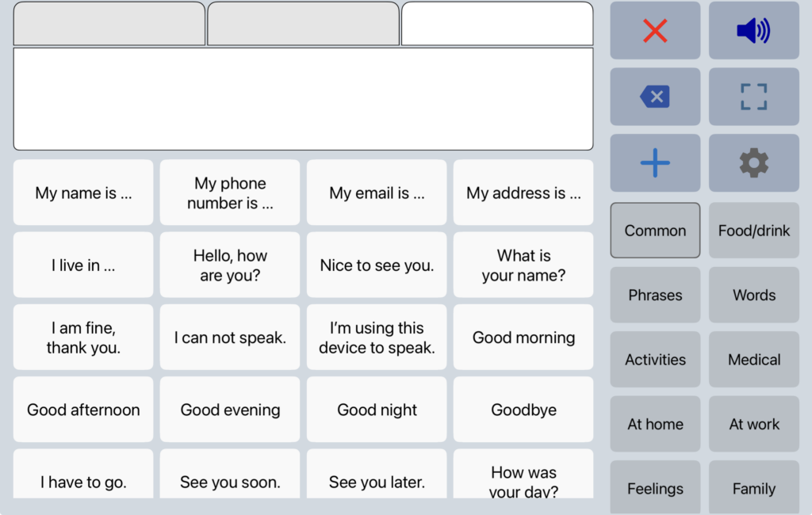The height and width of the screenshot is (515, 812).
Task: Open settings with the gear icon
Action: click(753, 162)
